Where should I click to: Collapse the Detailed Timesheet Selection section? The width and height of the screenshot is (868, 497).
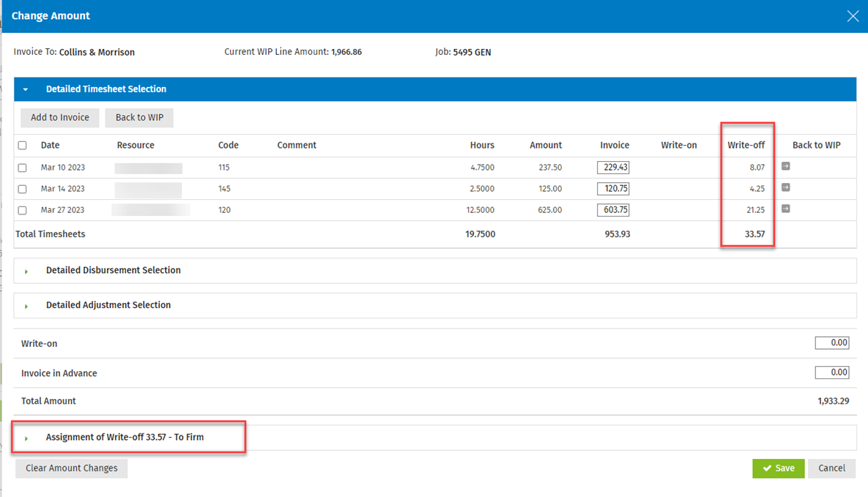(26, 89)
